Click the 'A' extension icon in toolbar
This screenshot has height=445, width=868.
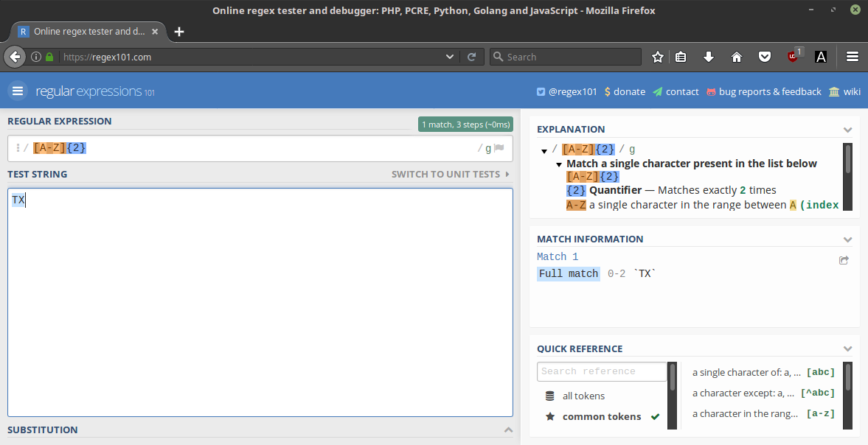click(821, 57)
